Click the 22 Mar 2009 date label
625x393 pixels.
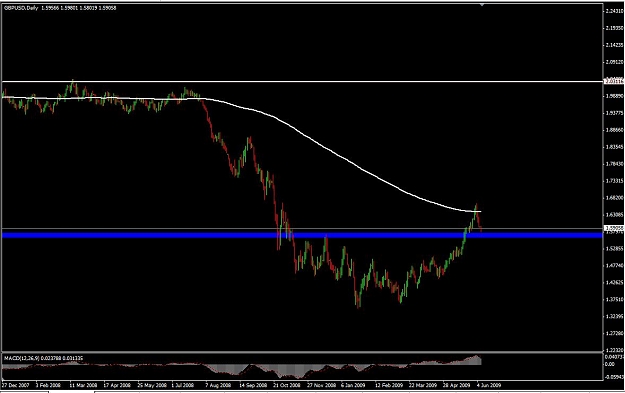pos(423,385)
